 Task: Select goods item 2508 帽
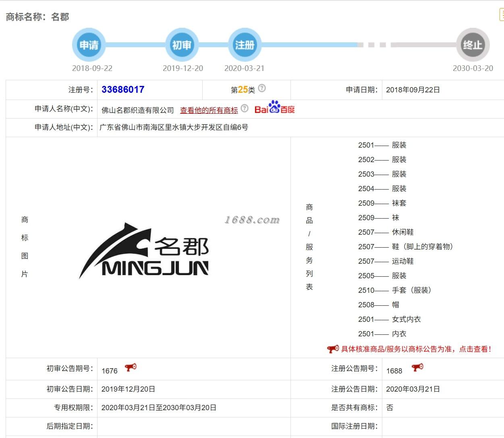click(x=379, y=305)
